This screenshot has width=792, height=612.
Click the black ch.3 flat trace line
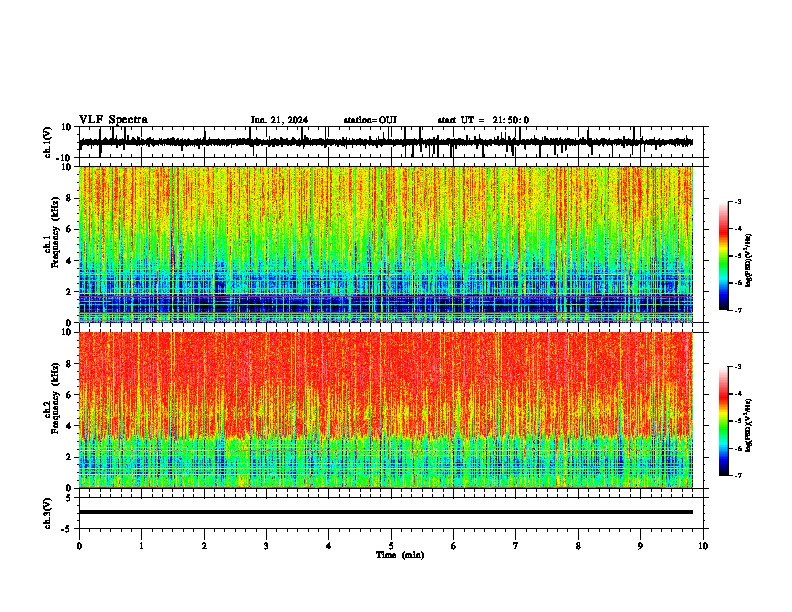(385, 512)
